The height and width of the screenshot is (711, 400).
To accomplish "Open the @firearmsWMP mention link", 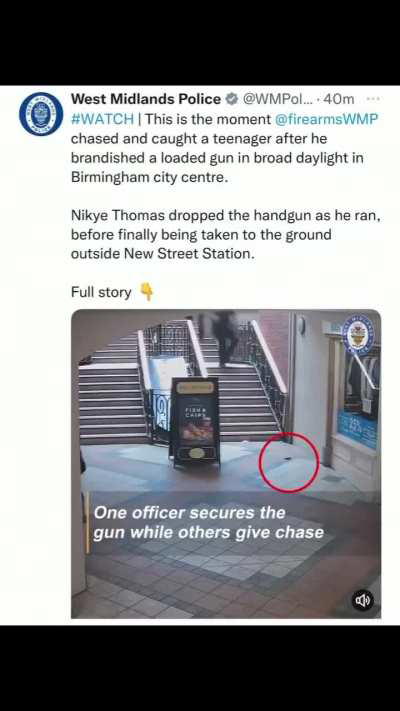I will click(327, 119).
